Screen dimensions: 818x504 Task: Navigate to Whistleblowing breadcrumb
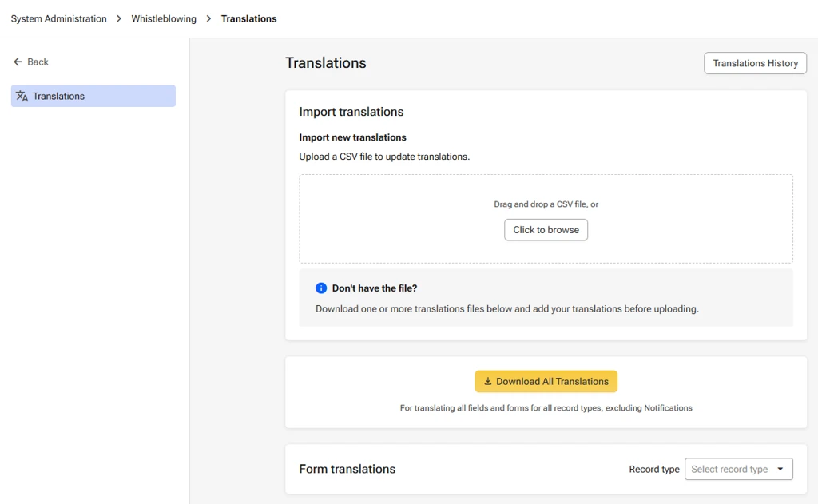pyautogui.click(x=164, y=19)
